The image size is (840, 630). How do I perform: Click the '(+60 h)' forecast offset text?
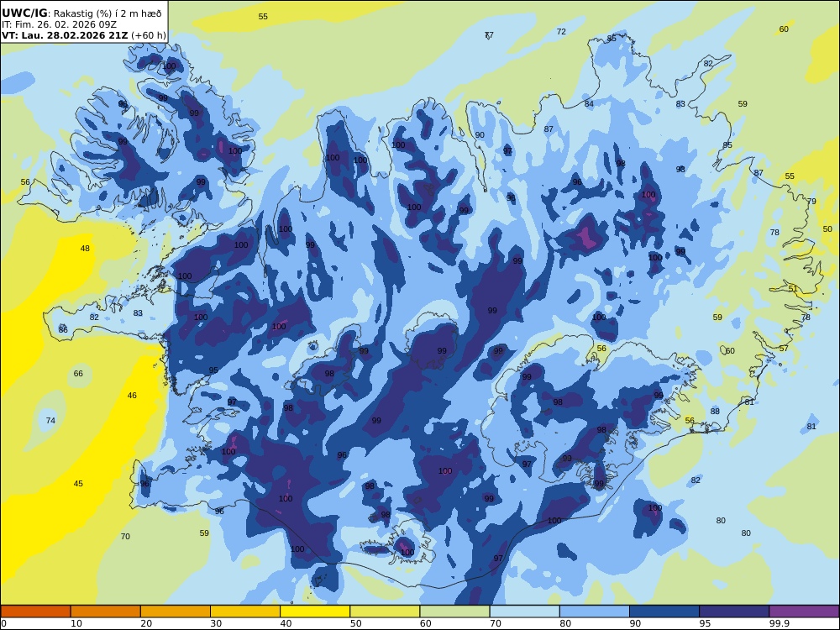click(x=149, y=35)
